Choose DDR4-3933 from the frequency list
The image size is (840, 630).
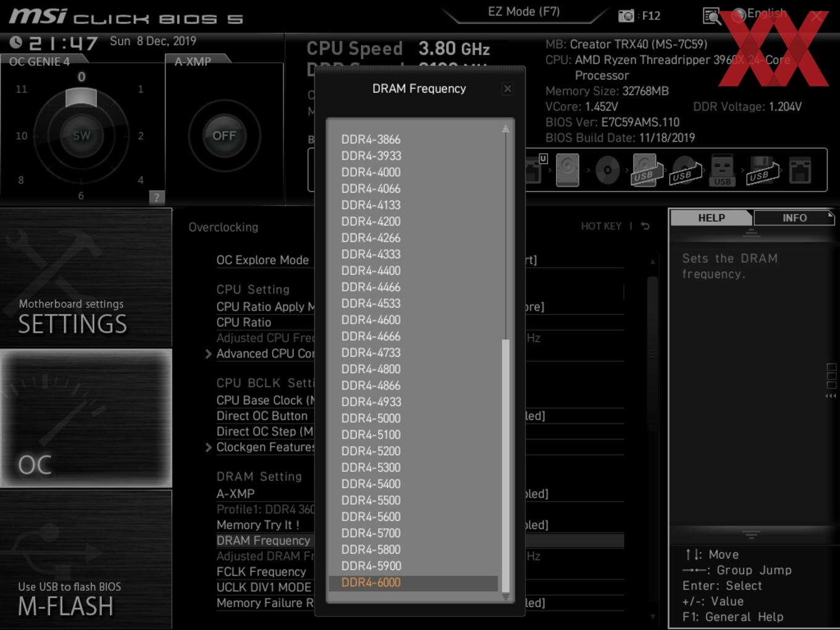point(371,156)
